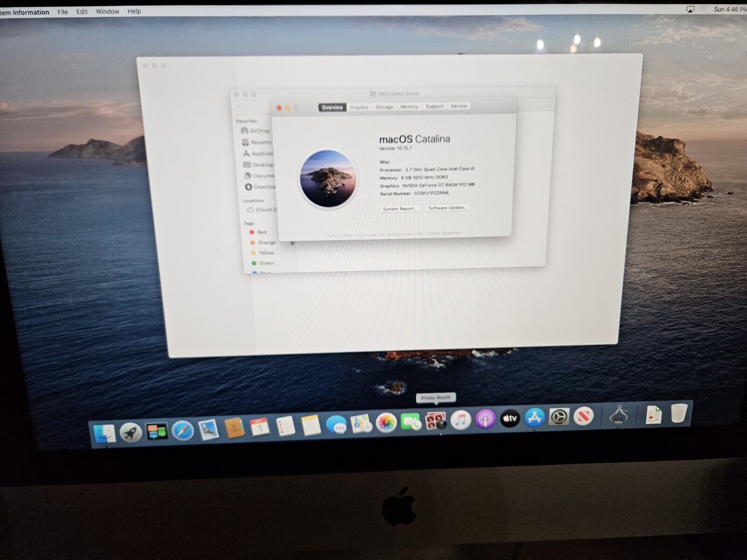Open Contacts book icon in Dock

click(x=234, y=428)
